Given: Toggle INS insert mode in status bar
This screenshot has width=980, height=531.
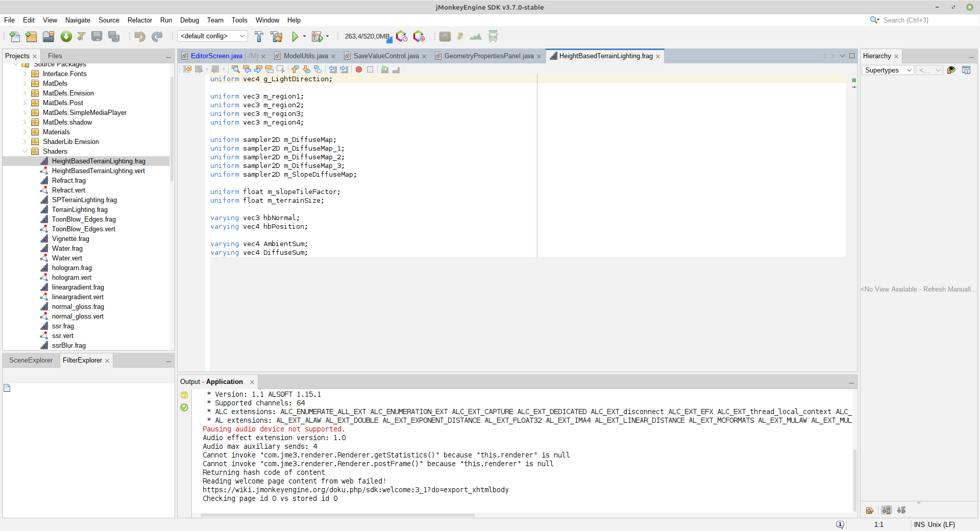Looking at the screenshot, I should 919,524.
